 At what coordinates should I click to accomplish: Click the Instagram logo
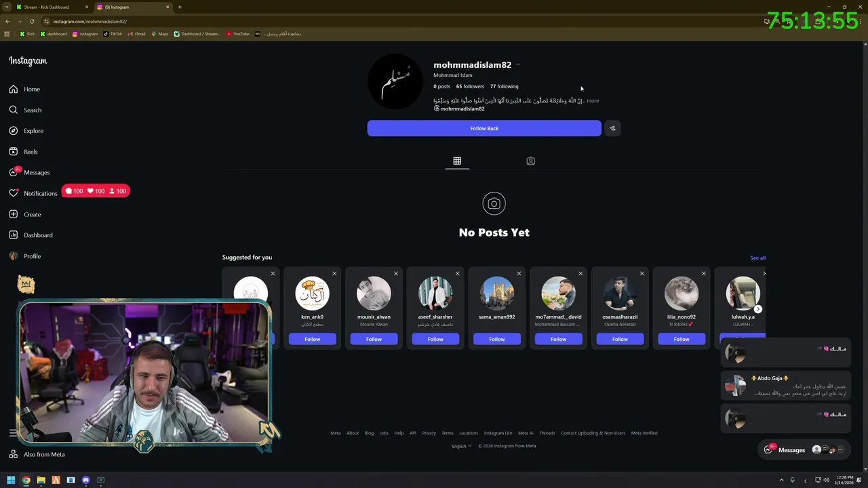(x=28, y=61)
